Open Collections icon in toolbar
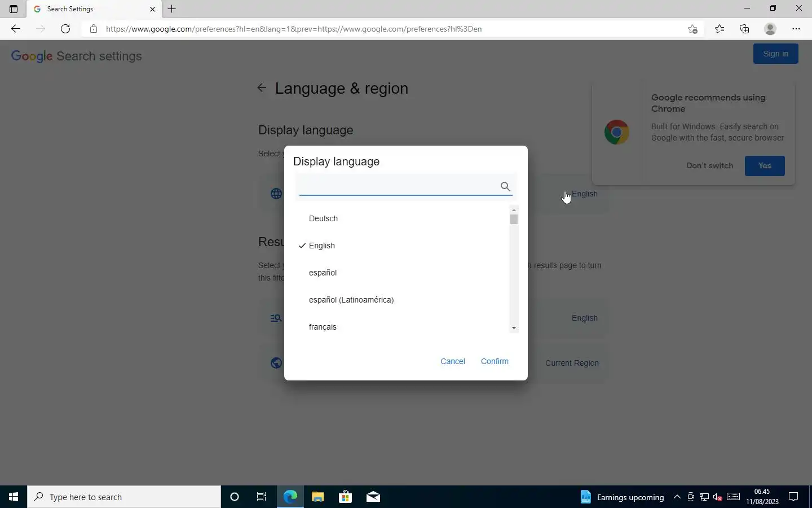 [x=744, y=29]
